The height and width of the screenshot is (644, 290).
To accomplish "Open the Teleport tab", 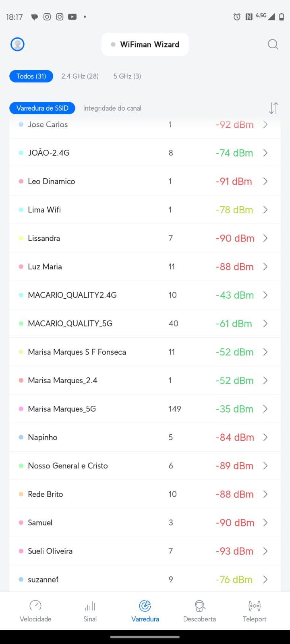I will pos(255,611).
